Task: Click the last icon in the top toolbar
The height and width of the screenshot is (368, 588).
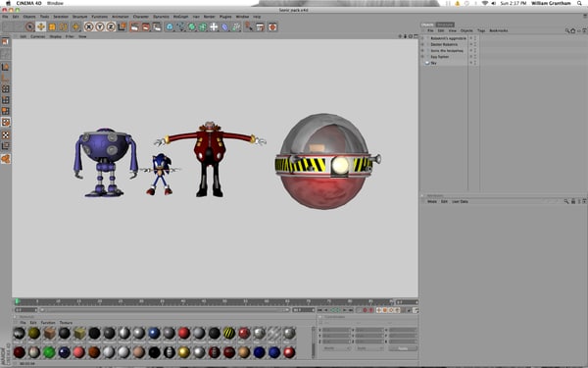Action: coord(272,26)
